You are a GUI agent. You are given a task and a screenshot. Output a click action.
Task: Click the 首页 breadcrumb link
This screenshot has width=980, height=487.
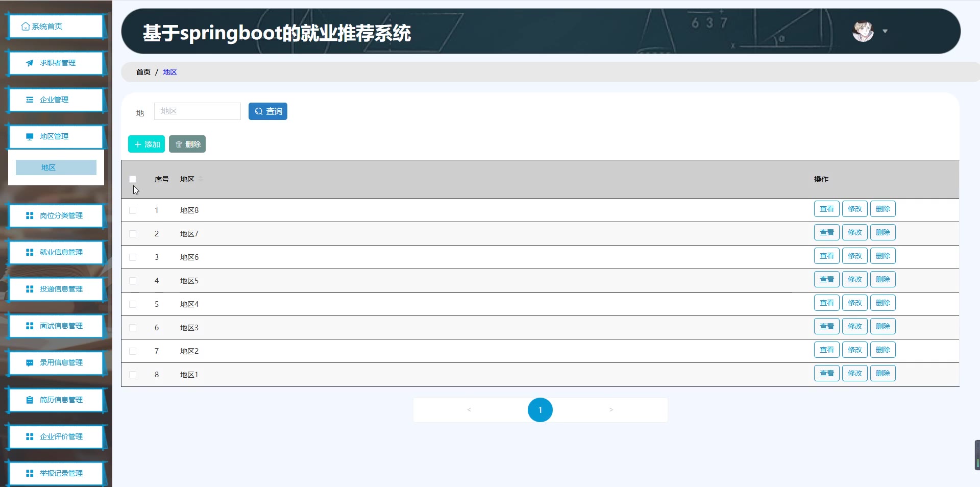[143, 72]
